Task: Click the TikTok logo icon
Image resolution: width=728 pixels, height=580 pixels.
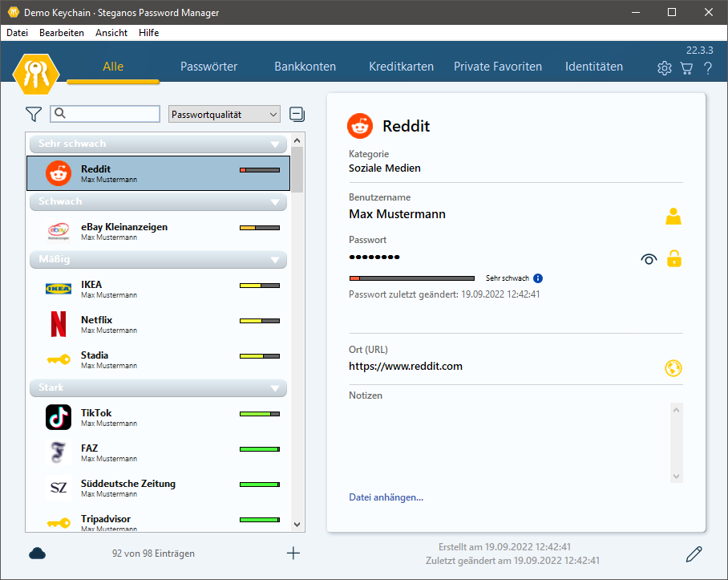Action: coord(59,417)
